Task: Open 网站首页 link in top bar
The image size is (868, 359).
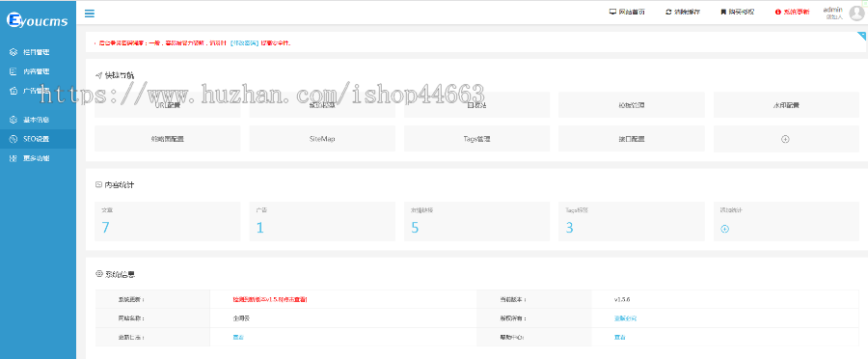Action: coord(632,12)
